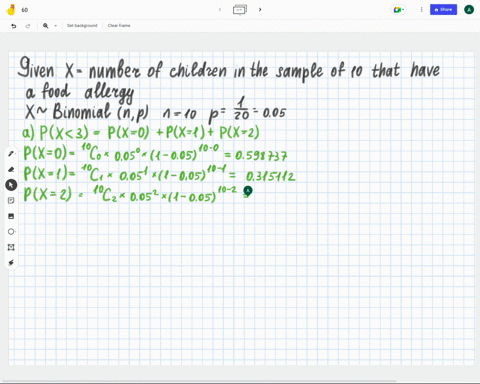Open the Google Meet call options
The height and width of the screenshot is (384, 480).
399,10
